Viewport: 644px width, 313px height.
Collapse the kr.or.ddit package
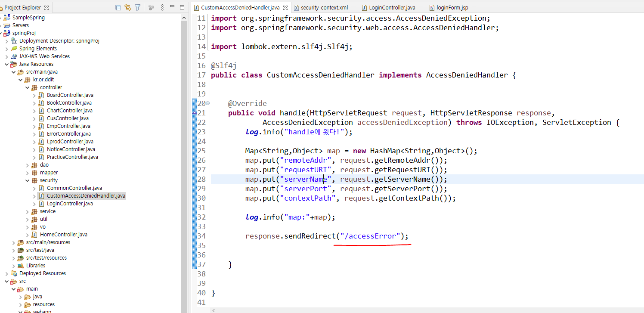tap(21, 80)
